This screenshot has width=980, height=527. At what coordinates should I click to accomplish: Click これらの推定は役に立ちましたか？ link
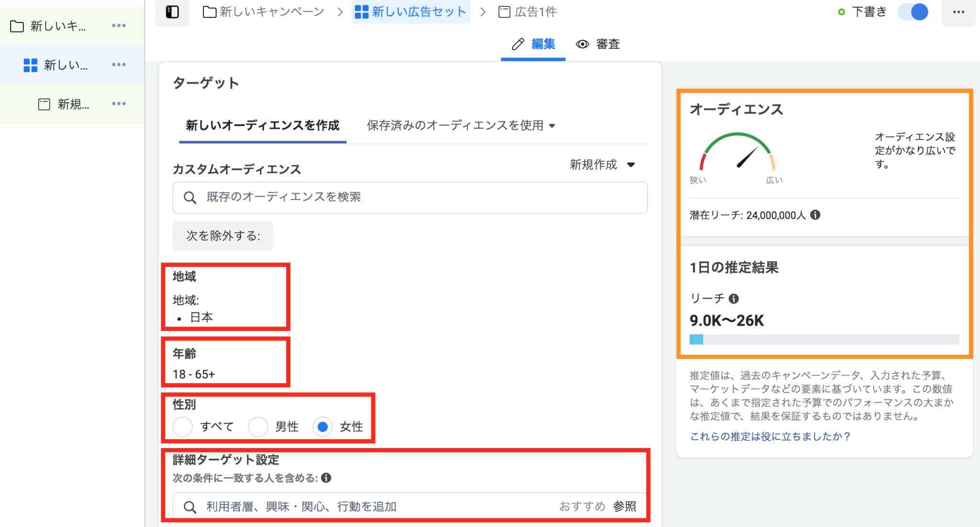point(770,436)
